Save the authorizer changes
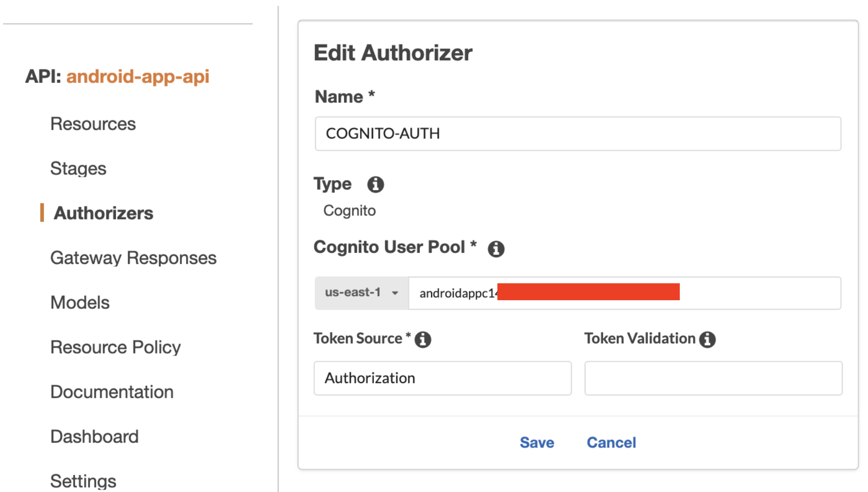The height and width of the screenshot is (492, 868). point(537,443)
